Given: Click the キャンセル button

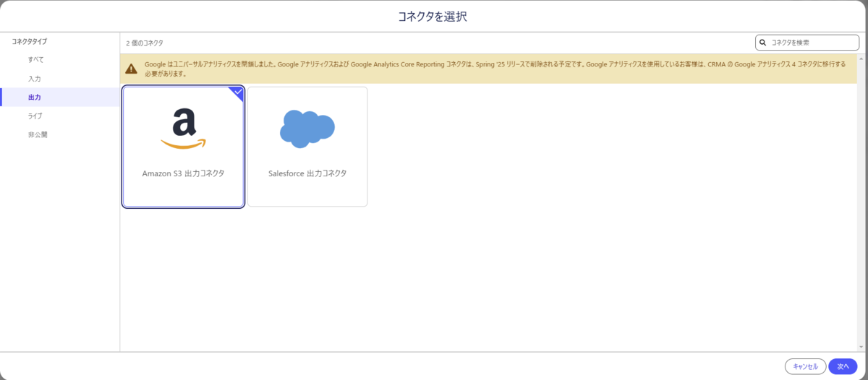Looking at the screenshot, I should pos(805,366).
